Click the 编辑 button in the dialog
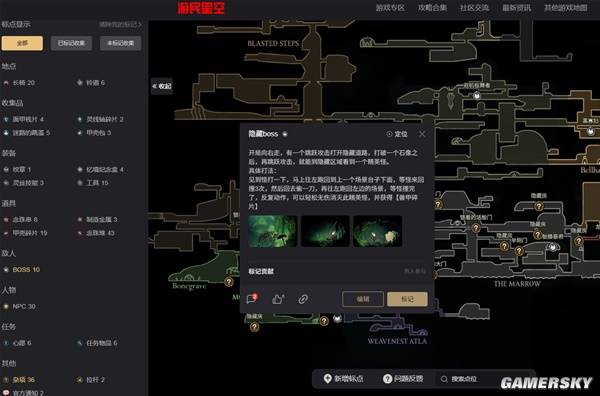 click(363, 299)
